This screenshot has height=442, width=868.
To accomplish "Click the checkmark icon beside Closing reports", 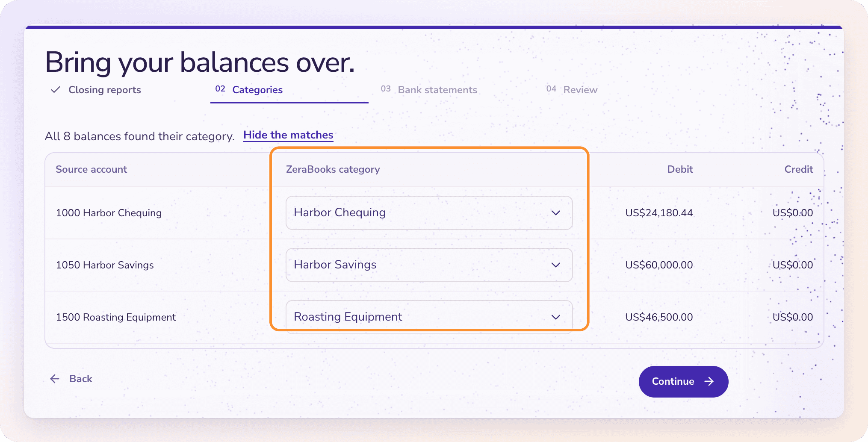I will [55, 90].
